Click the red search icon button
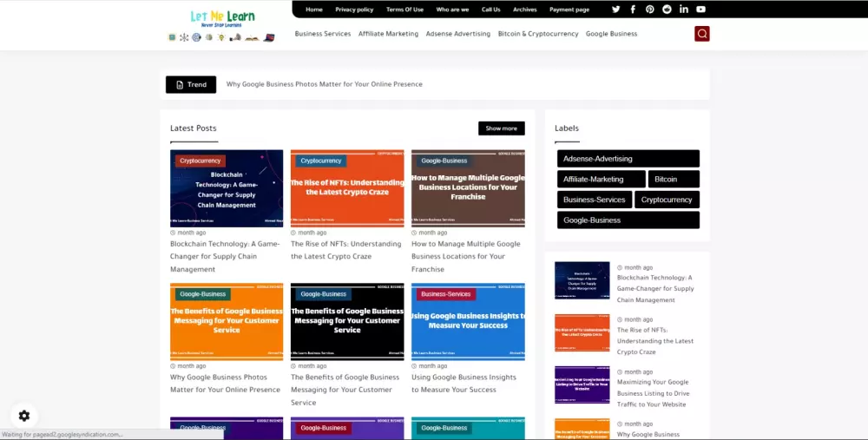Screen dimensions: 868x440 702,34
